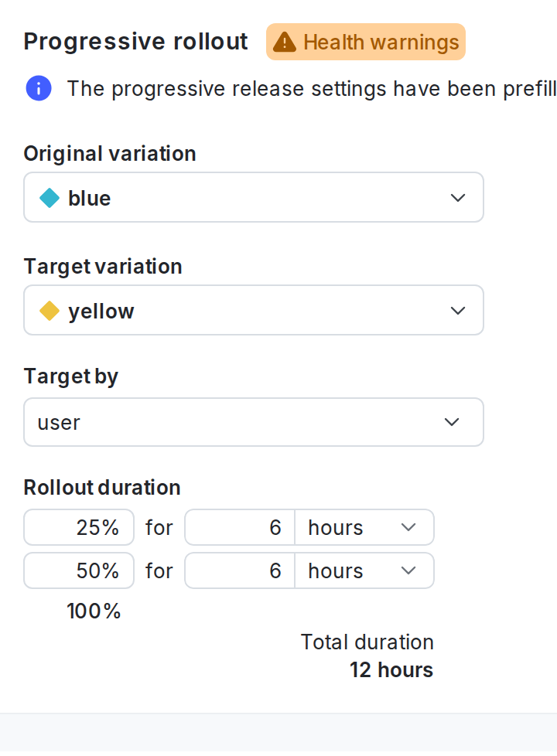Click the 25% percentage input field
This screenshot has height=756, width=557.
[78, 527]
